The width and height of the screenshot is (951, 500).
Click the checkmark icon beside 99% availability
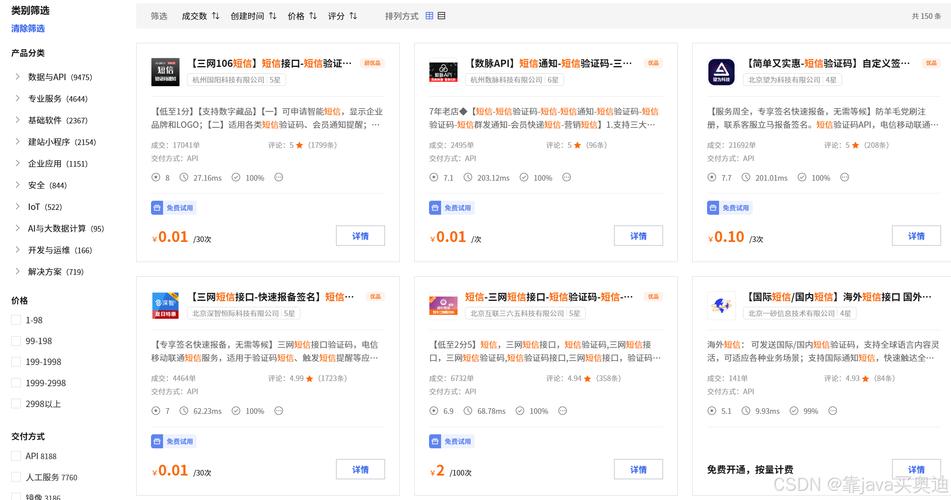tap(794, 411)
